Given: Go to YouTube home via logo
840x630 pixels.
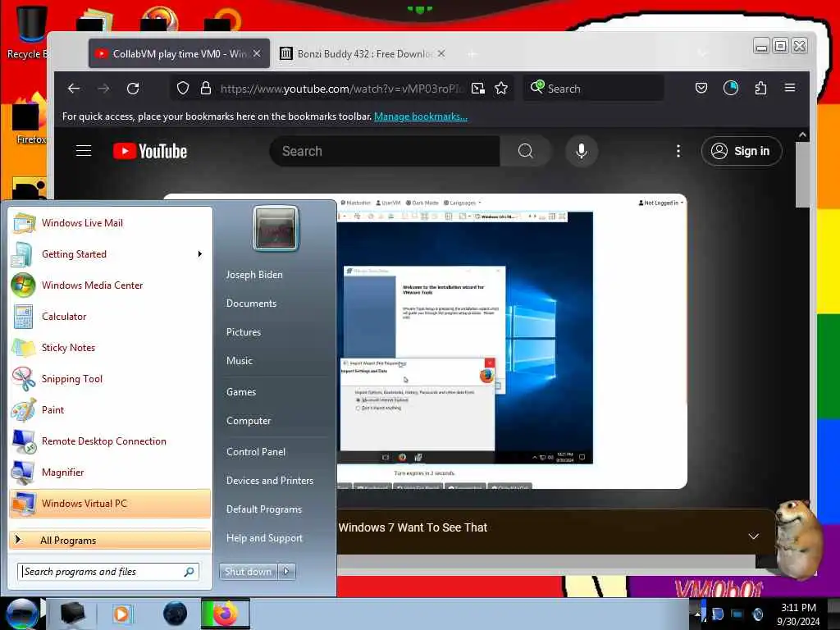Looking at the screenshot, I should coord(150,151).
